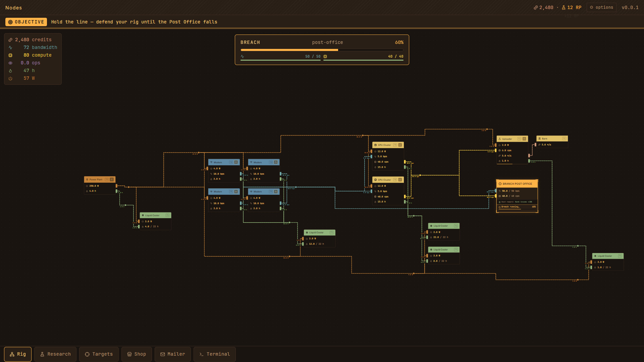
Task: Click the T1 tier badge on the Bank node
Action: point(564,138)
